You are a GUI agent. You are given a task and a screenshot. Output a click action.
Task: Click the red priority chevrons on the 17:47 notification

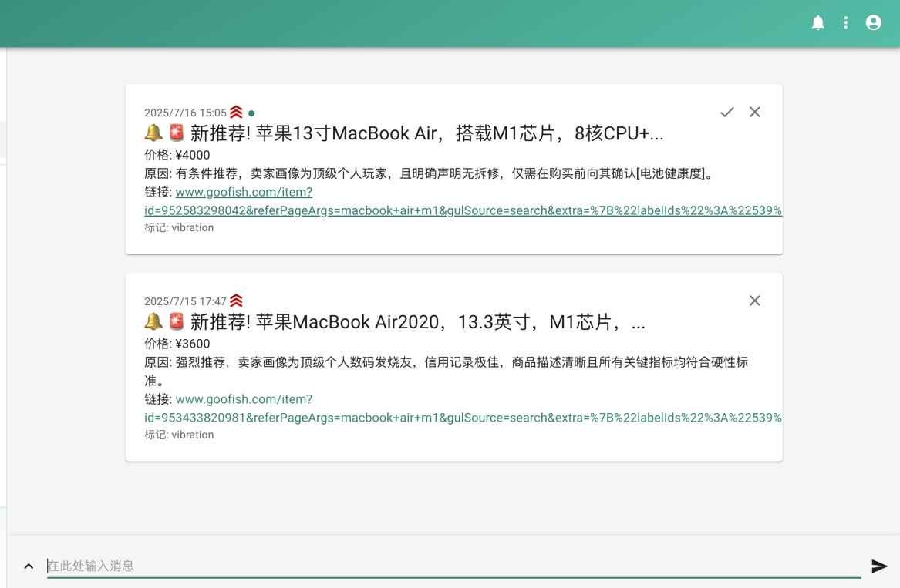point(236,300)
